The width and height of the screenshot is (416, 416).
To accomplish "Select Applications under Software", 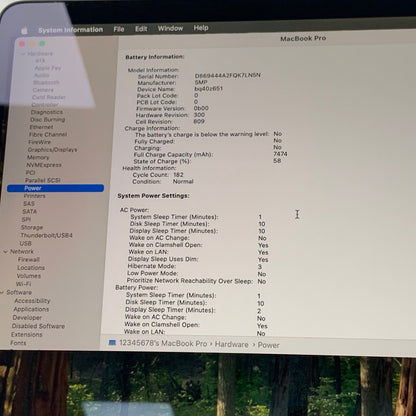I will coord(31,309).
